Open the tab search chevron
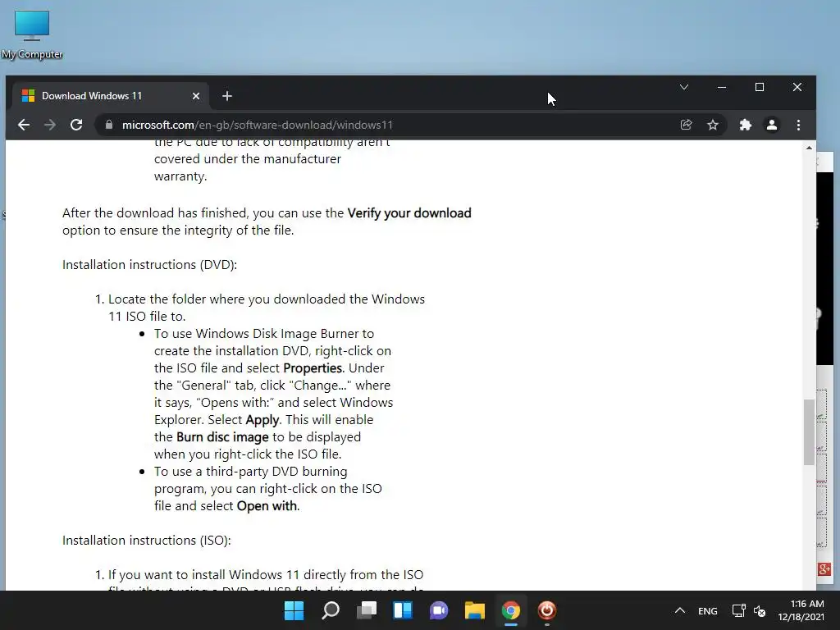840x630 pixels. (x=684, y=87)
